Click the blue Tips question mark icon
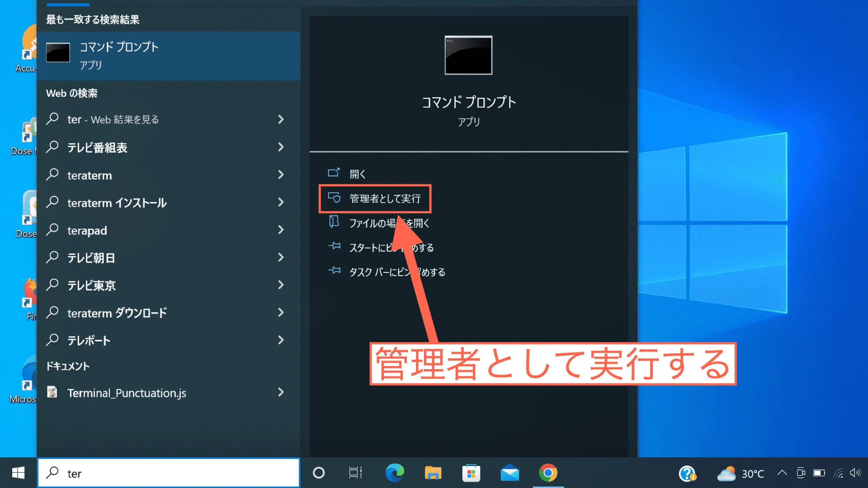The height and width of the screenshot is (488, 868). click(688, 474)
